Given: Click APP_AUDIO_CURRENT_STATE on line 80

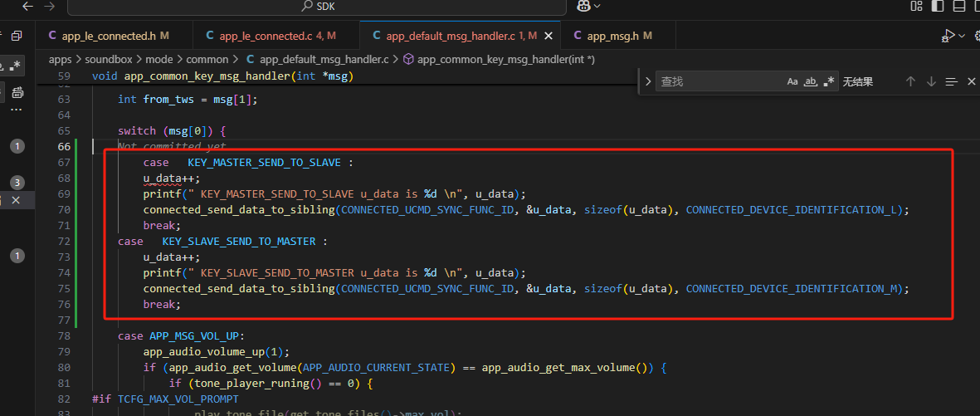Looking at the screenshot, I should pyautogui.click(x=376, y=367).
